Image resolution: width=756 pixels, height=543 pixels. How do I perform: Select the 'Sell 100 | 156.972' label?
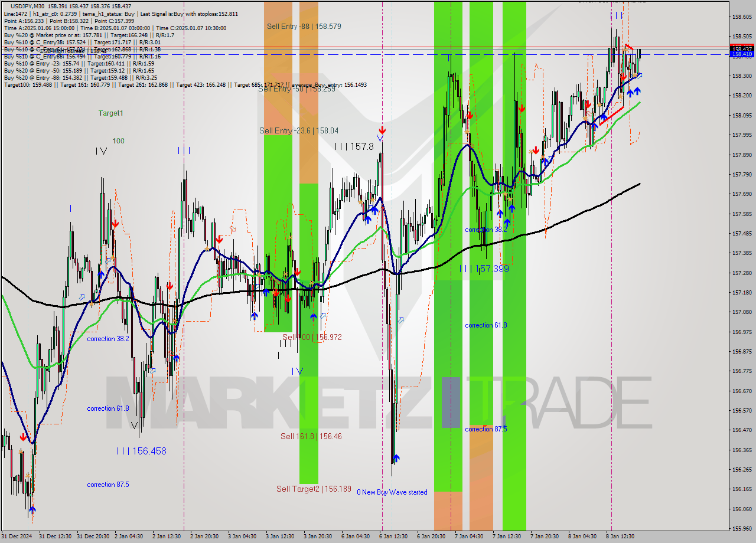312,337
